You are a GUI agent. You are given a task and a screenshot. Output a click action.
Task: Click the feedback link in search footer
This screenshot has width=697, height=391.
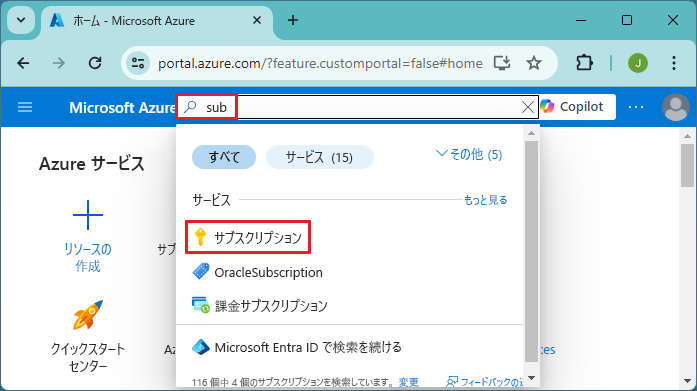[485, 382]
